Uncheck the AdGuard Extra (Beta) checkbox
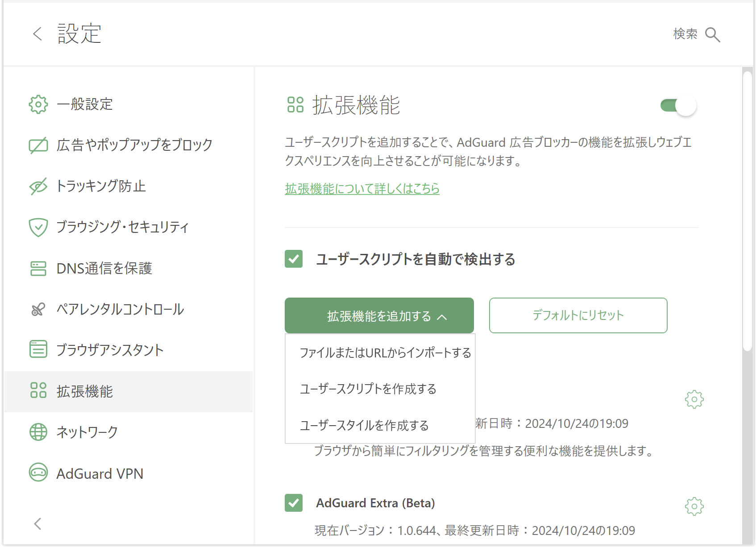Image resolution: width=756 pixels, height=547 pixels. point(294,503)
